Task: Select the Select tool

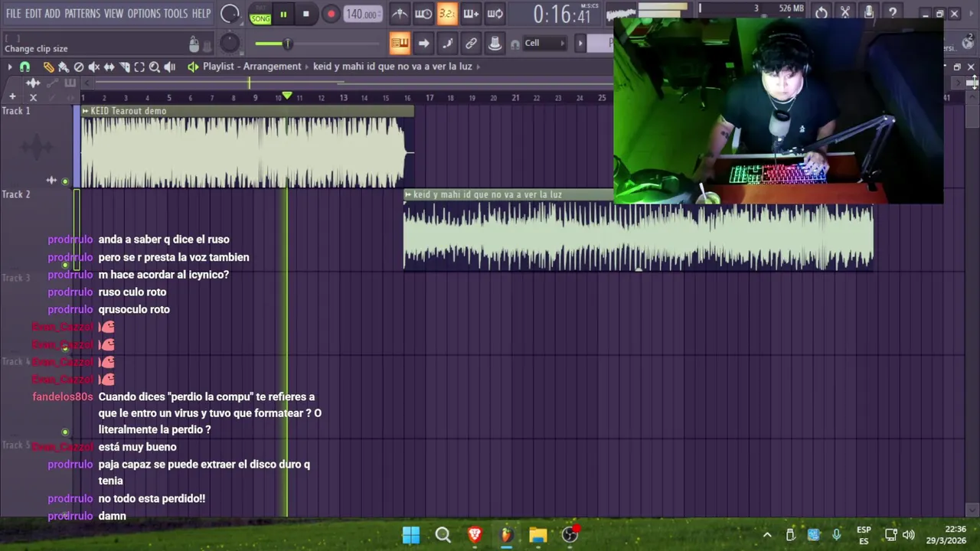Action: coord(139,67)
